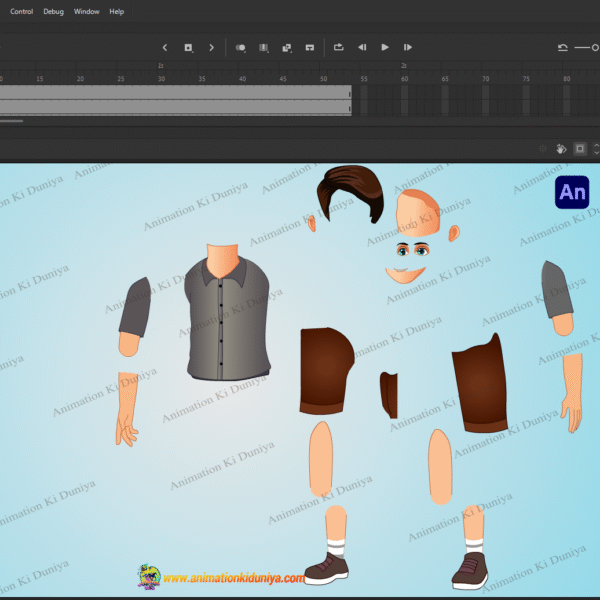The width and height of the screenshot is (600, 600).
Task: Click frame 55 on the timeline ruler
Action: point(364,79)
